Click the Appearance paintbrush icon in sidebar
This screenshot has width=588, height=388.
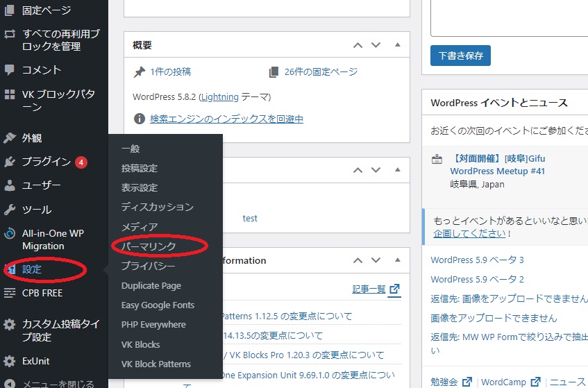click(x=10, y=138)
